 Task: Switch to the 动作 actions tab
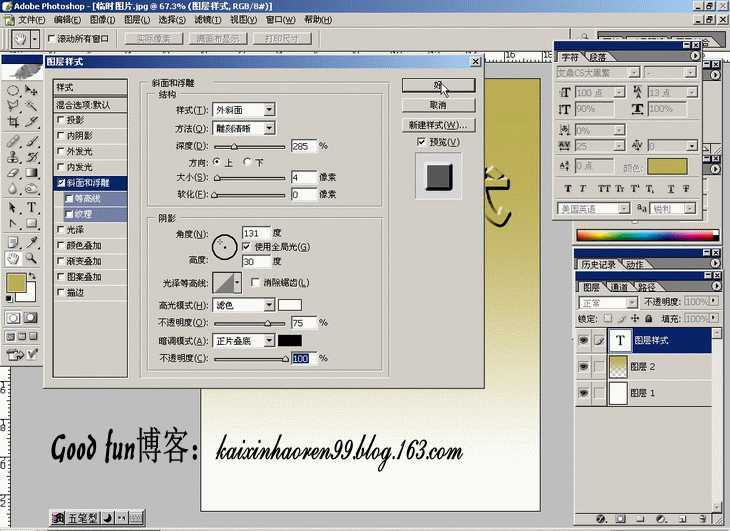click(635, 265)
